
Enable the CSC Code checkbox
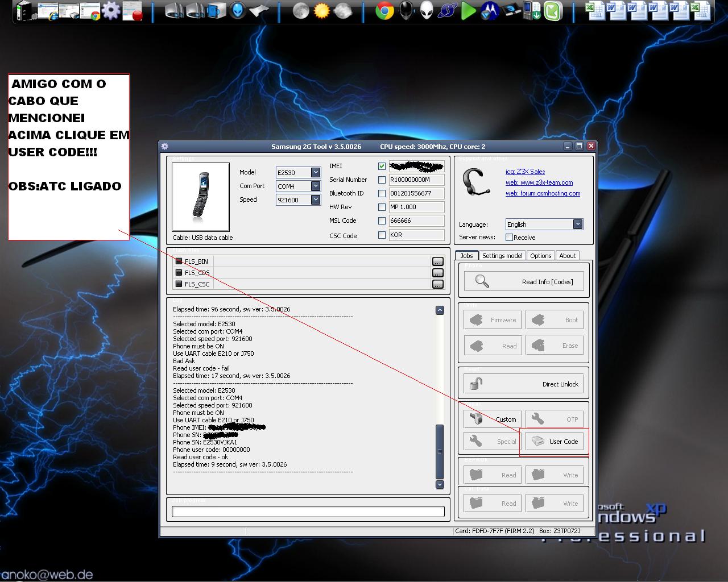(382, 235)
